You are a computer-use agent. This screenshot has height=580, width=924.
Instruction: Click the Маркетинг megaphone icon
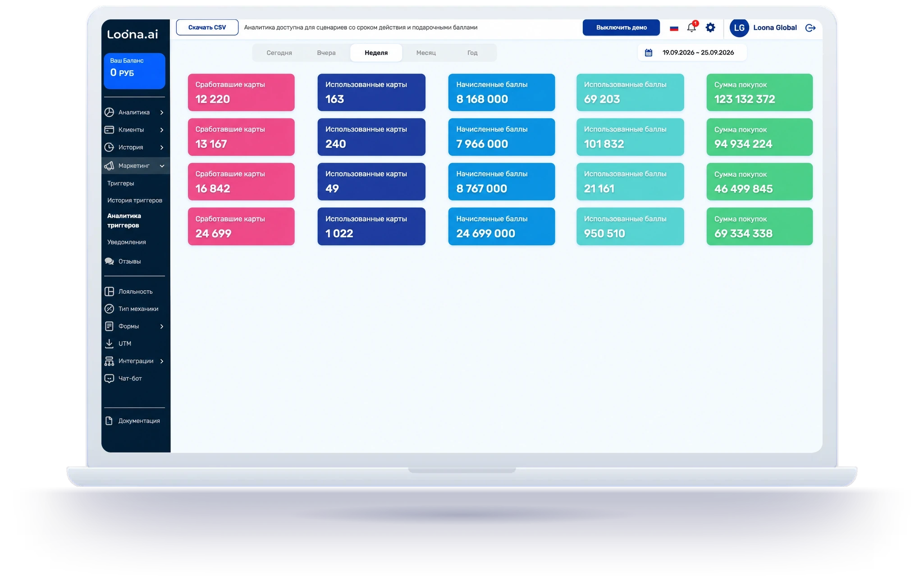point(109,166)
